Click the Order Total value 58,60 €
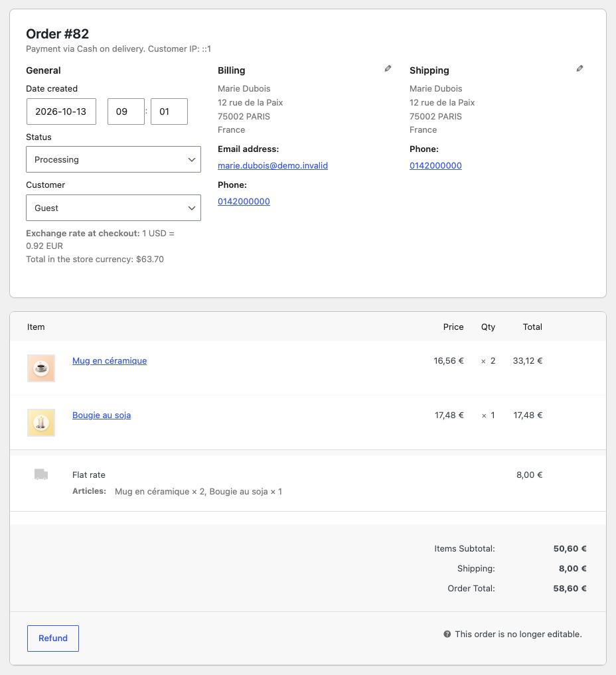The image size is (616, 675). [570, 588]
